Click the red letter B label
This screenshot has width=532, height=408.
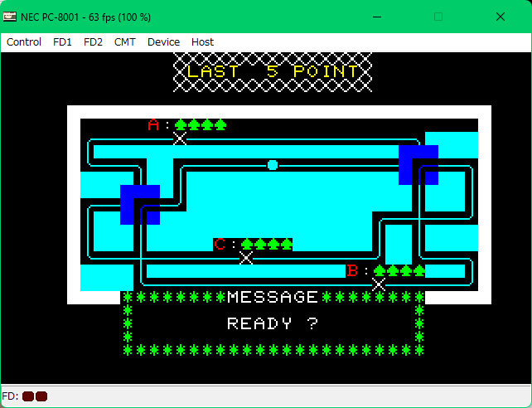[352, 271]
